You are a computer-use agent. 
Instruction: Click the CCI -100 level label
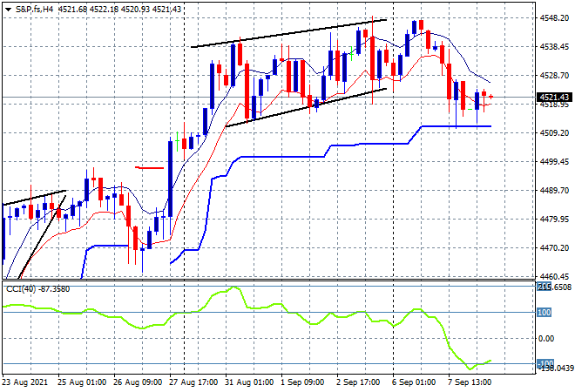[545, 363]
